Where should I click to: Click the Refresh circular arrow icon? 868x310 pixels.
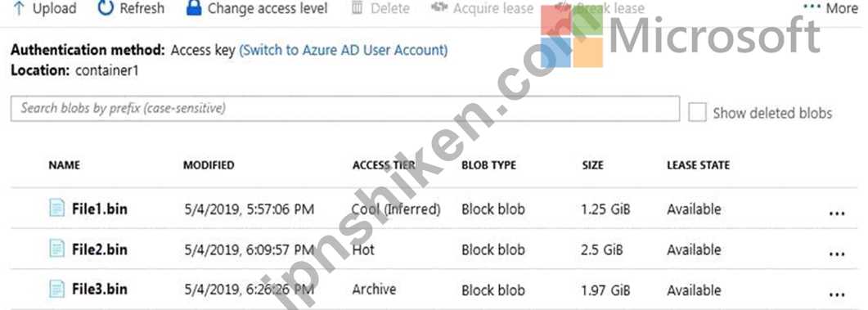click(106, 8)
